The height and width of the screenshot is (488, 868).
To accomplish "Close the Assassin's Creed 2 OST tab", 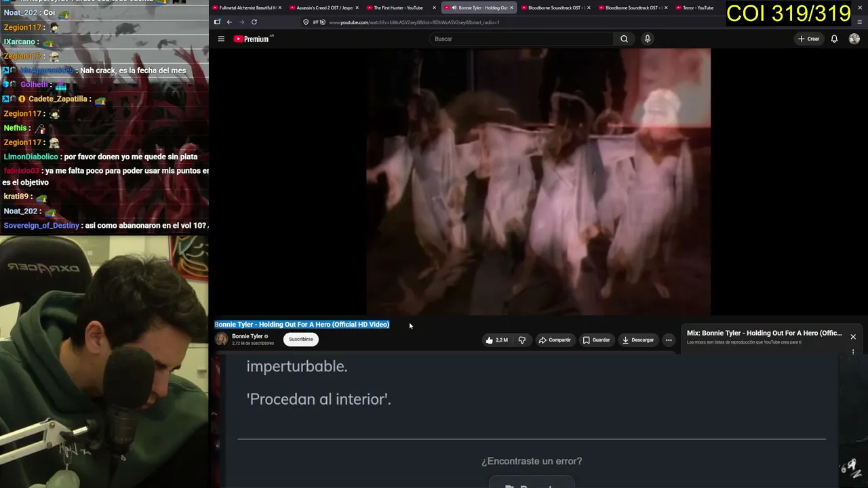I will click(x=357, y=7).
